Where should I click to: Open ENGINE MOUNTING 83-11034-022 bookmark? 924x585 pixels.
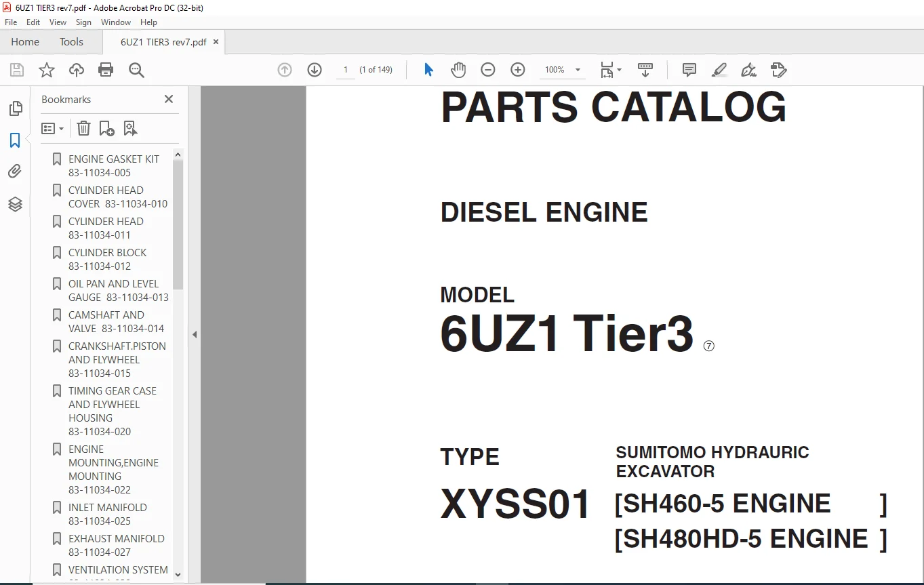pyautogui.click(x=113, y=469)
